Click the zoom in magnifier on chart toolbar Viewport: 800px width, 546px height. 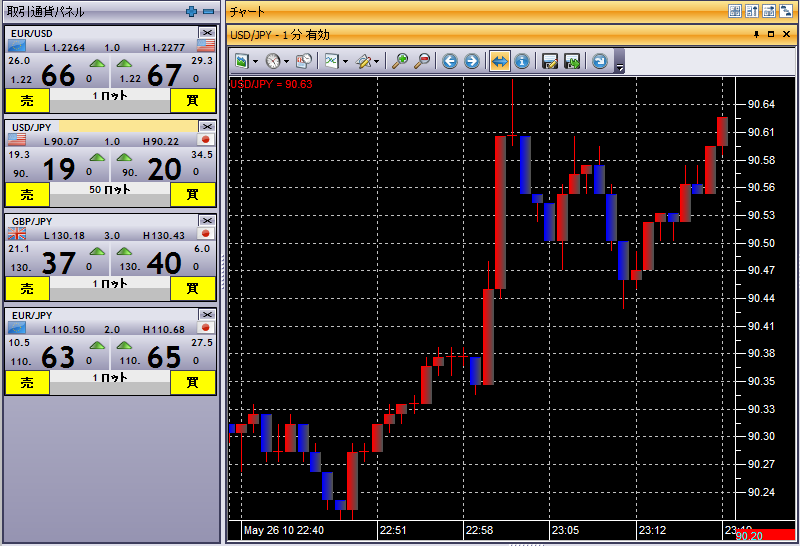point(400,61)
